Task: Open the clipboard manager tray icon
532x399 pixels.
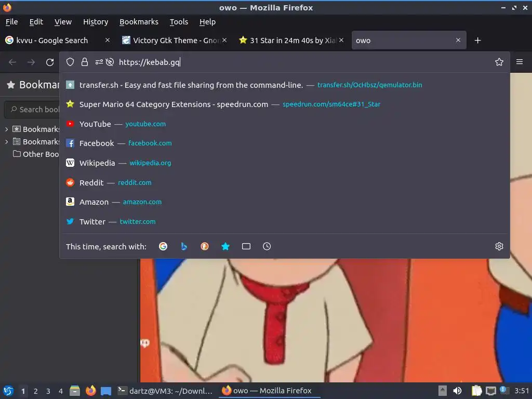Action: click(477, 391)
